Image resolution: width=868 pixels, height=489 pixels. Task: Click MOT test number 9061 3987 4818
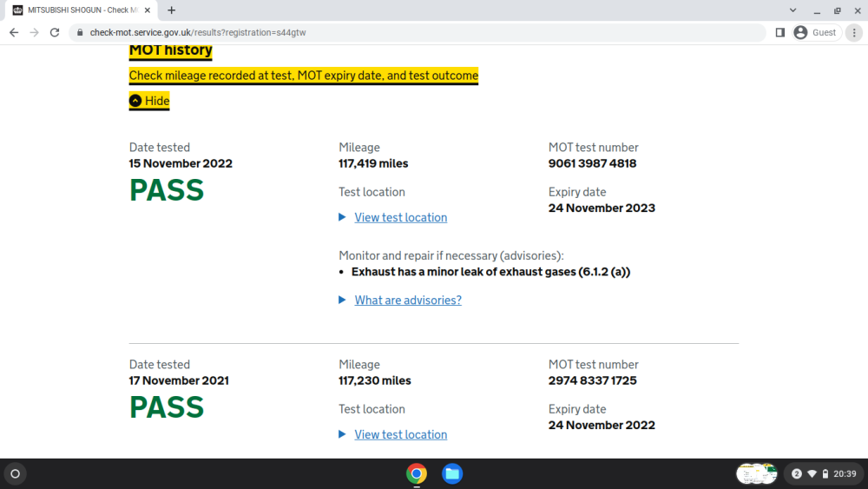coord(592,164)
